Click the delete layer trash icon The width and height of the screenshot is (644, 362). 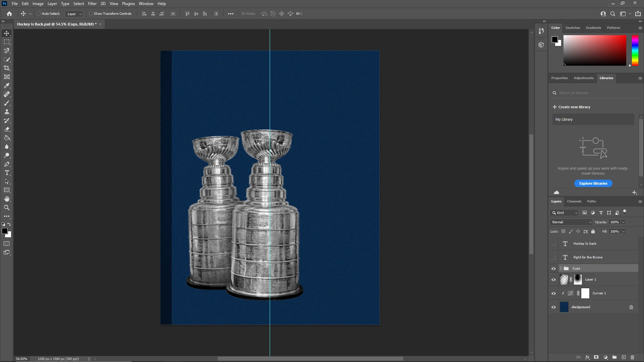[x=632, y=357]
